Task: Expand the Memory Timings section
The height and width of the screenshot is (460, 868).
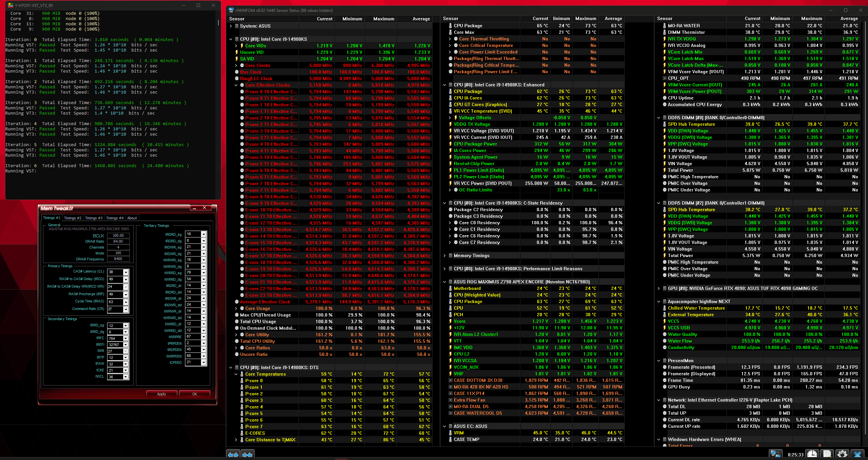Action: [444, 255]
